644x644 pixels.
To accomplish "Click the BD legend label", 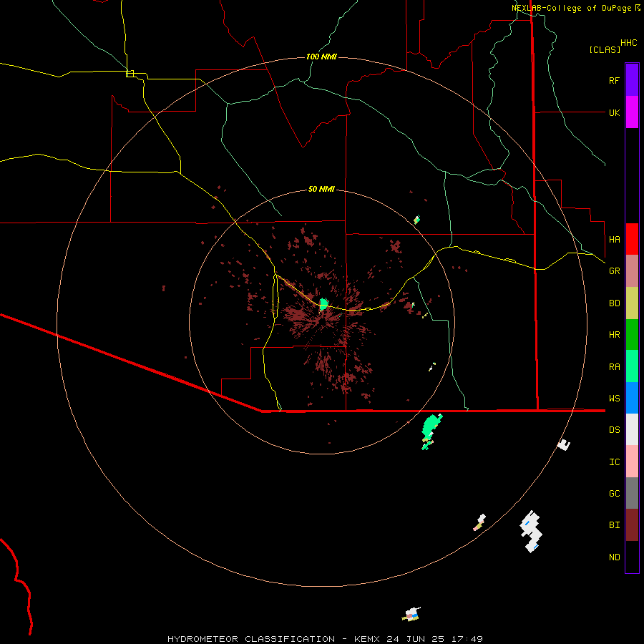I will tap(614, 303).
